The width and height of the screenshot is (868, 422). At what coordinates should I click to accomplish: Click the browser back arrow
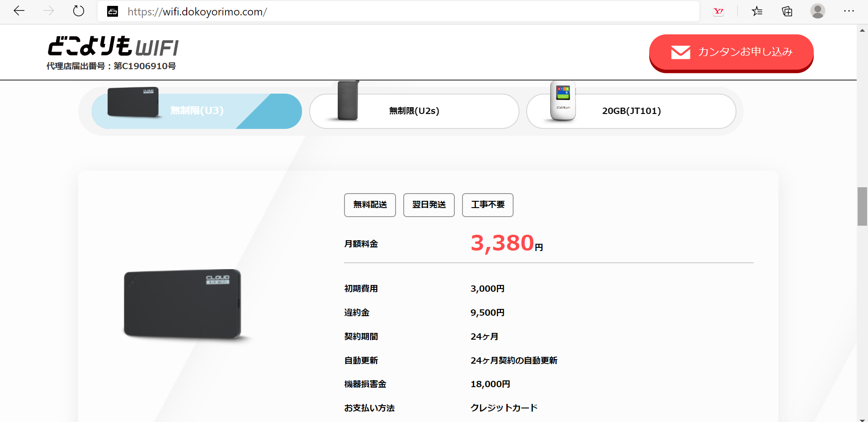(x=19, y=11)
